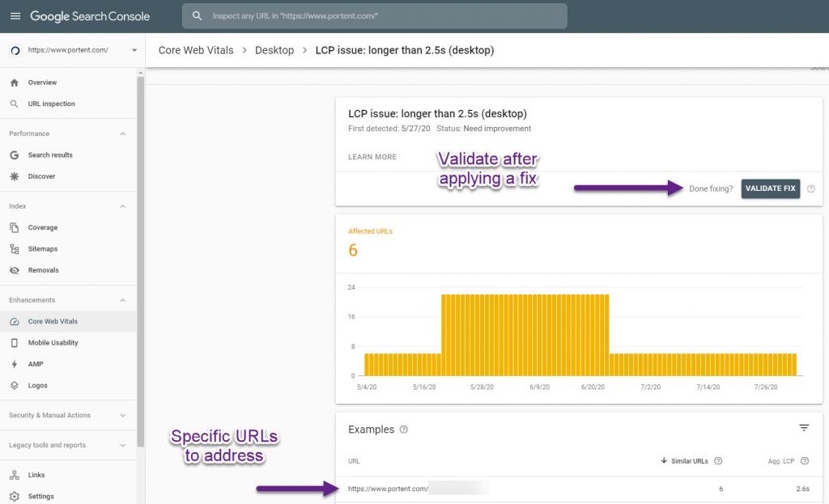Collapse the Enhancements section
Screen dimensions: 829x504
coord(123,300)
